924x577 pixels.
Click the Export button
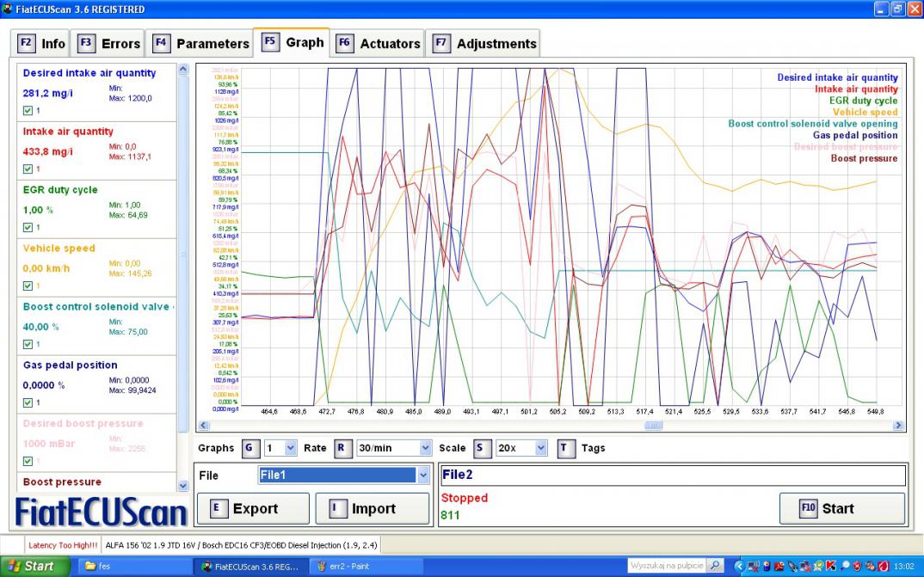(x=253, y=509)
